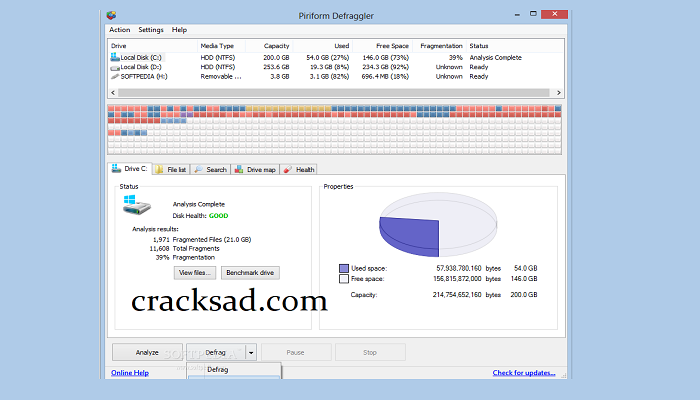
Task: Click the yellow blocks in the drive map
Action: (x=288, y=108)
